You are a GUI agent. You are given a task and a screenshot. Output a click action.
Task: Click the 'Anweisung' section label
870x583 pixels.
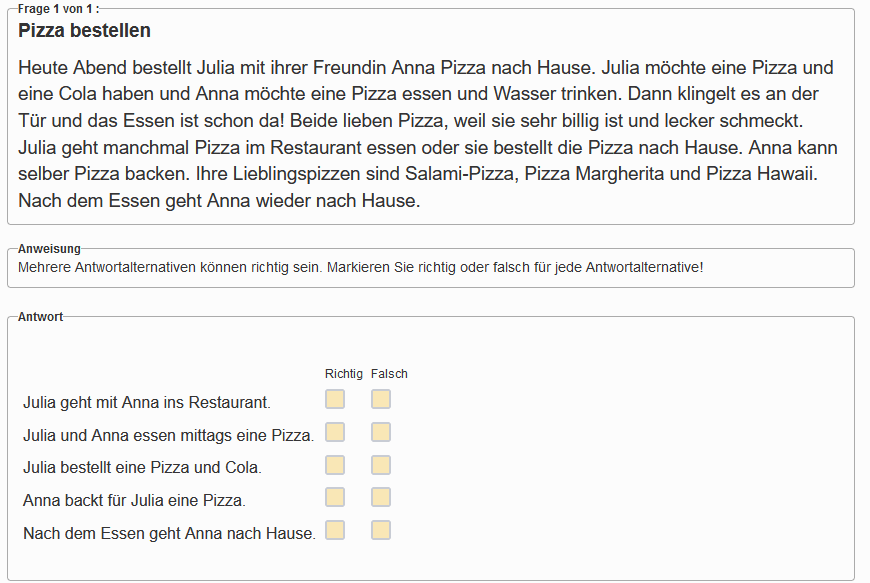49,249
